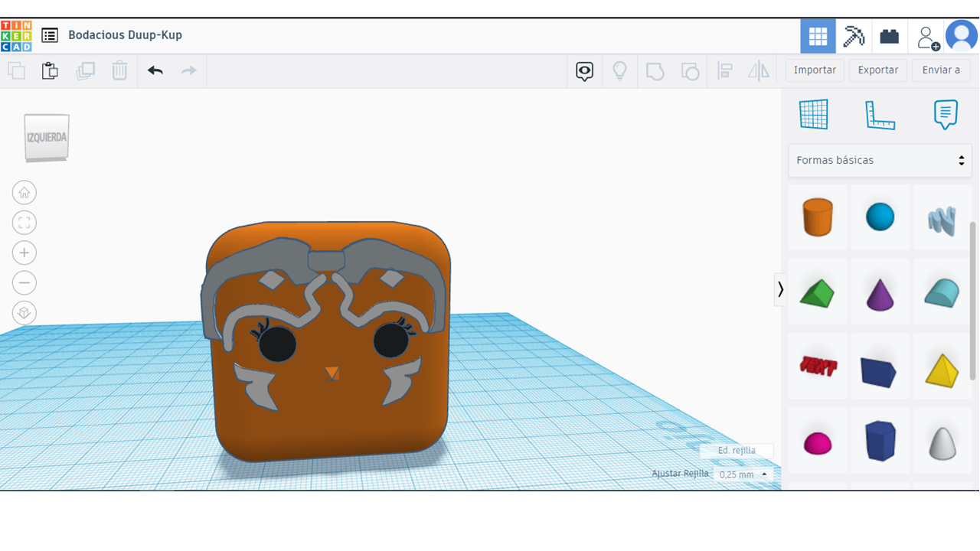Fit all objects in view
980x551 pixels.
(24, 223)
